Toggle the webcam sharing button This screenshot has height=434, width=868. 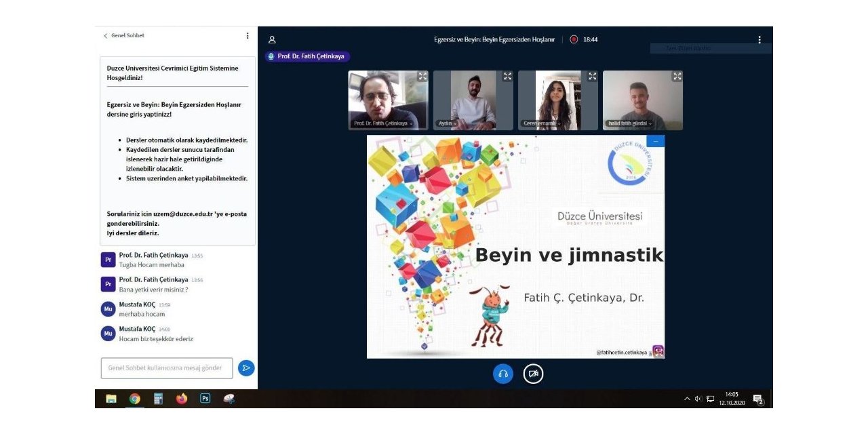pyautogui.click(x=534, y=374)
